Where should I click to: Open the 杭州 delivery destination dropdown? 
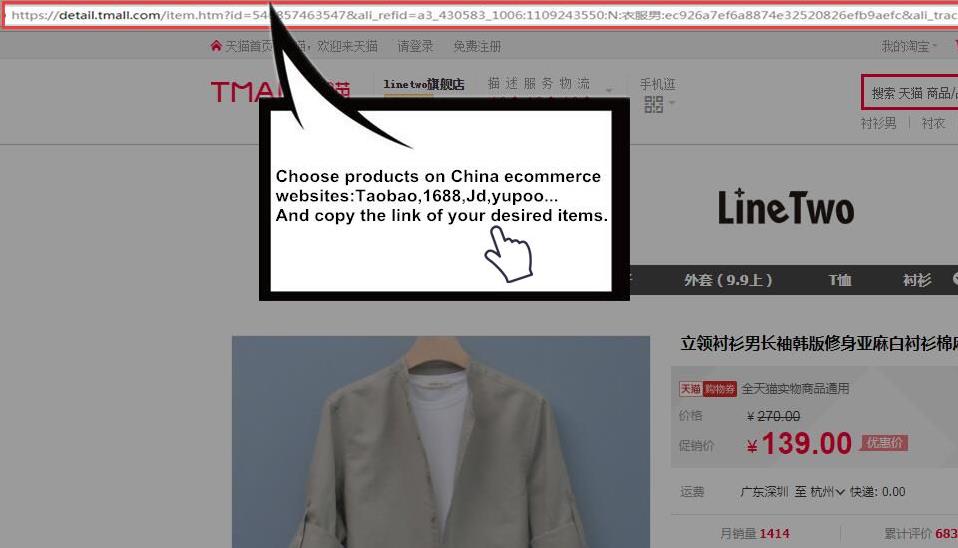pos(826,492)
